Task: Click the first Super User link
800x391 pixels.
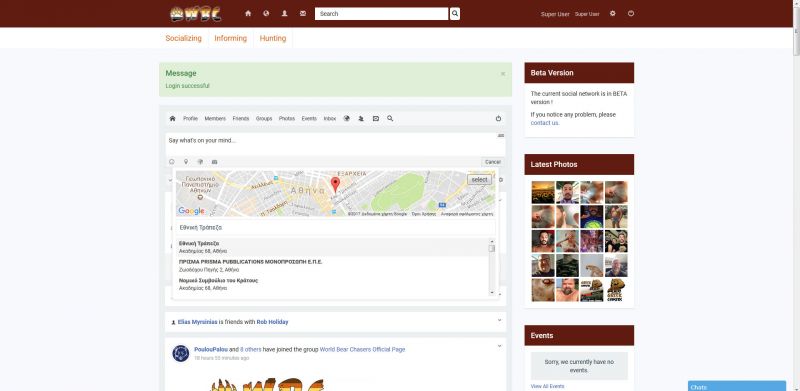Action: 555,14
